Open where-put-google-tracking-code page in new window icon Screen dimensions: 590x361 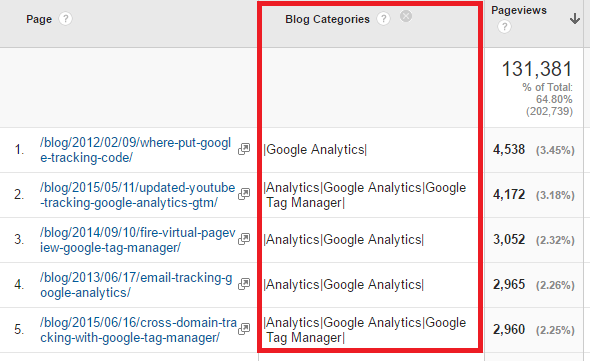click(x=244, y=149)
